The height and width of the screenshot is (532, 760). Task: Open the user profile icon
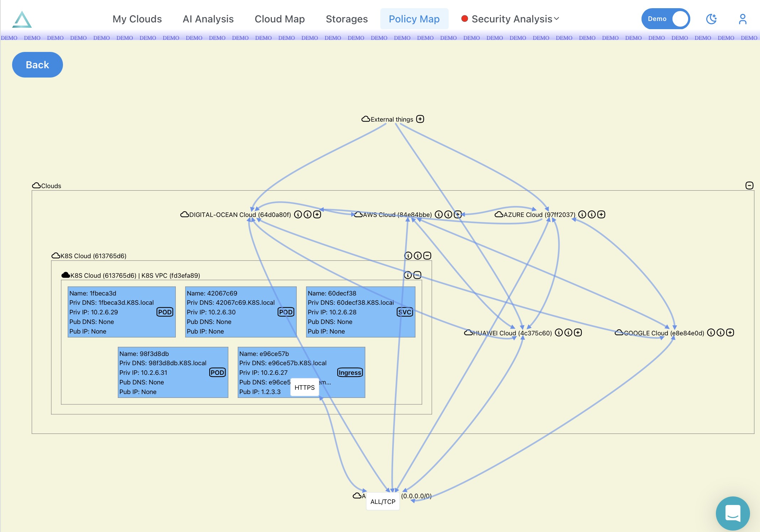[x=742, y=19]
